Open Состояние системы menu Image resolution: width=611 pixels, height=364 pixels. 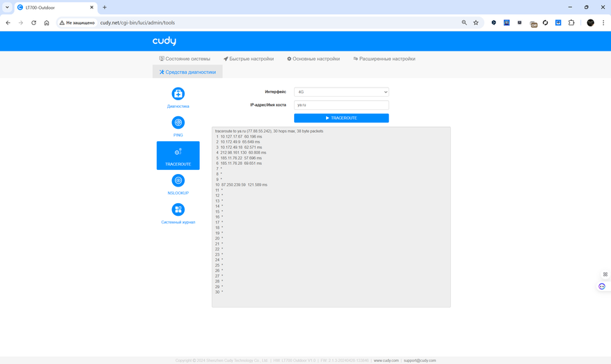coord(185,58)
